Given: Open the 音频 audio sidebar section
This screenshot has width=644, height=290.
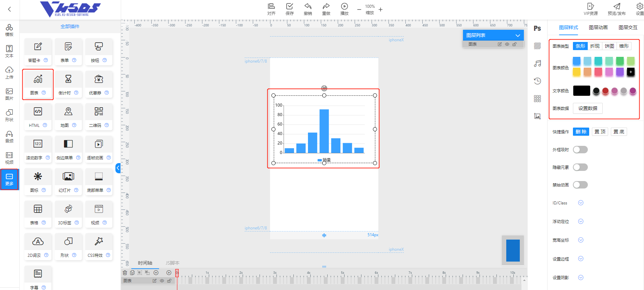Looking at the screenshot, I should click(x=9, y=137).
